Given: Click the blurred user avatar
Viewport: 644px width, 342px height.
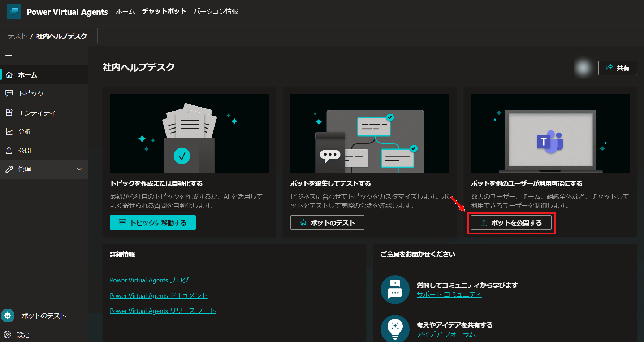Looking at the screenshot, I should (x=583, y=68).
